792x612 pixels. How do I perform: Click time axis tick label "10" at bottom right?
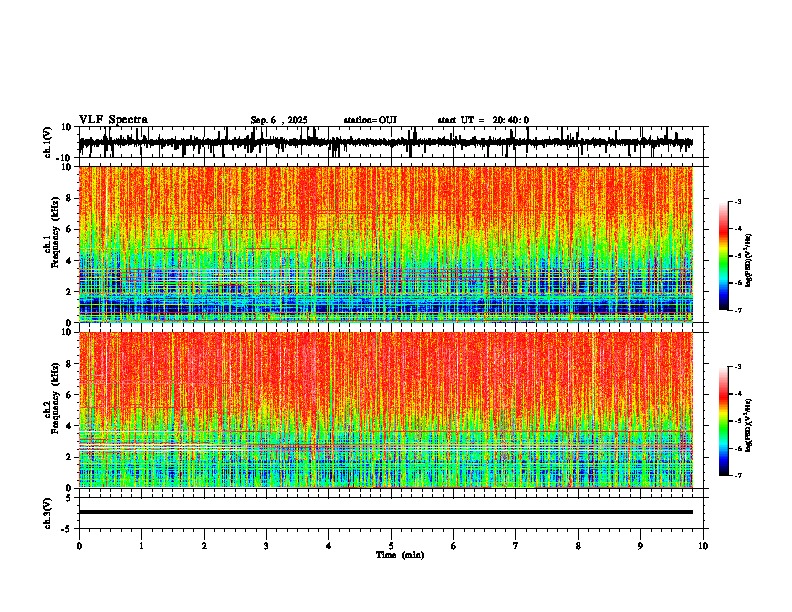pyautogui.click(x=703, y=546)
